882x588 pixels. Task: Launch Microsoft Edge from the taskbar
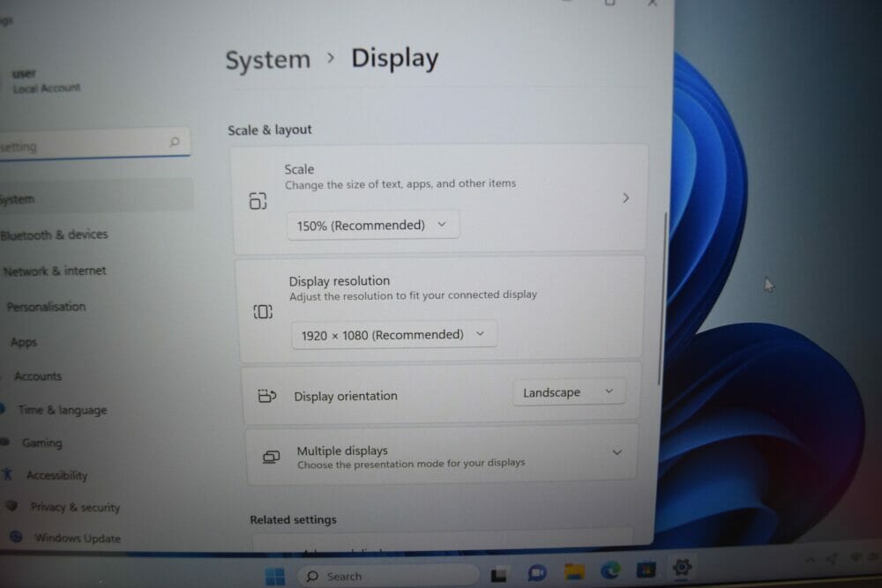point(610,570)
